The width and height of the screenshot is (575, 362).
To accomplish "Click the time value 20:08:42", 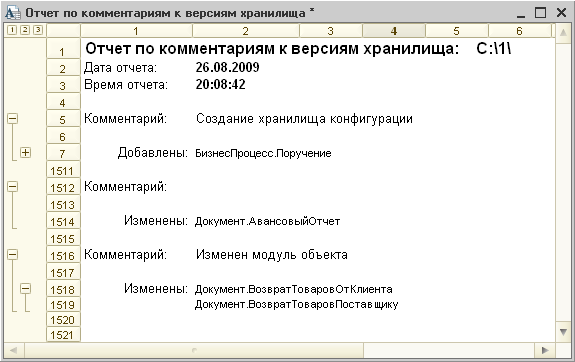I will point(220,84).
